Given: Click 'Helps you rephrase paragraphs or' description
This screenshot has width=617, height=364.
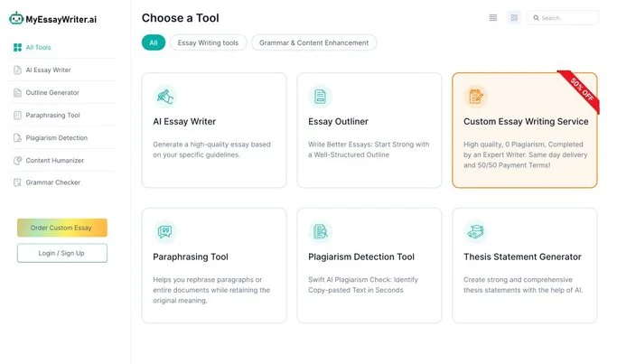Looking at the screenshot, I should [x=208, y=280].
